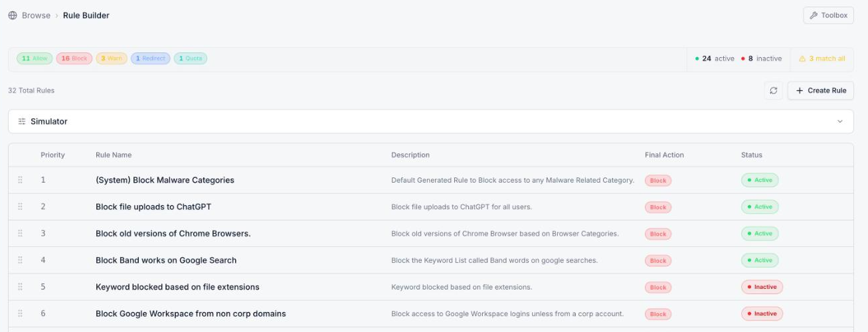Filter by the 1 Quota badge
This screenshot has height=332, width=868.
click(x=191, y=58)
